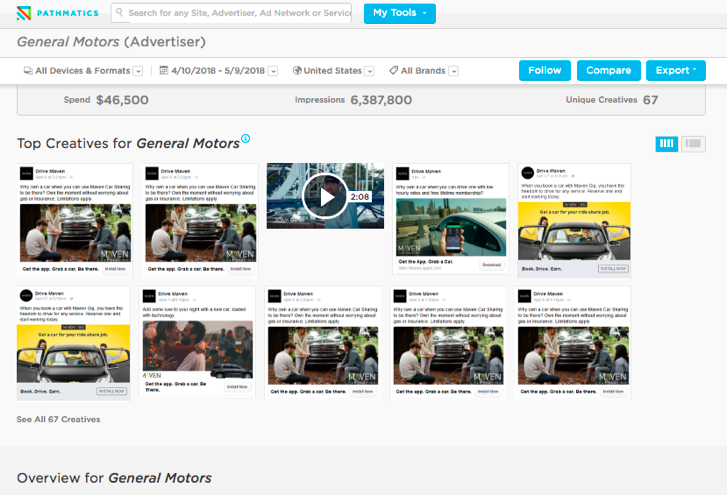Click the info icon beside Top Creatives
This screenshot has width=727, height=495.
246,139
